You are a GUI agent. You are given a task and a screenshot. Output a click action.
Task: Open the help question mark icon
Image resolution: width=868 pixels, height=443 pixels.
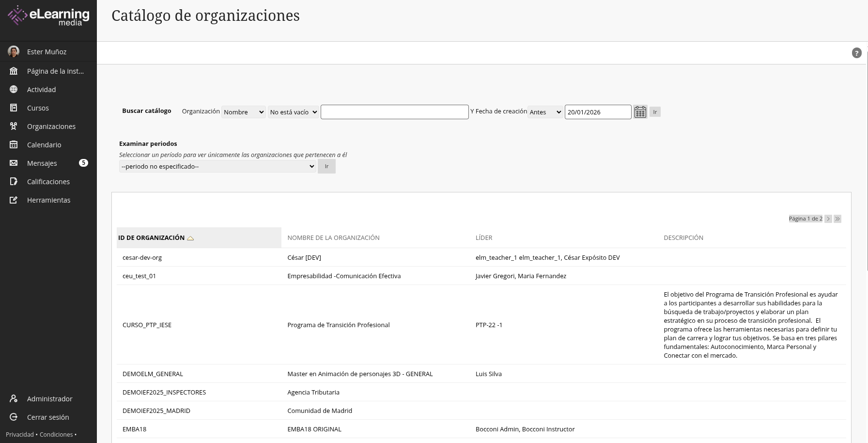coord(856,53)
